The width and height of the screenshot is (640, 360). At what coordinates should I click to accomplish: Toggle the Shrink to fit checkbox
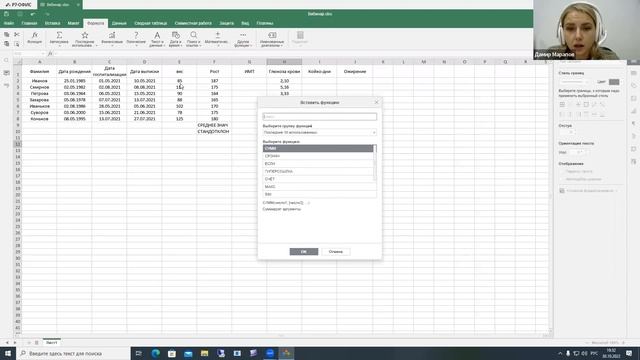coord(562,179)
